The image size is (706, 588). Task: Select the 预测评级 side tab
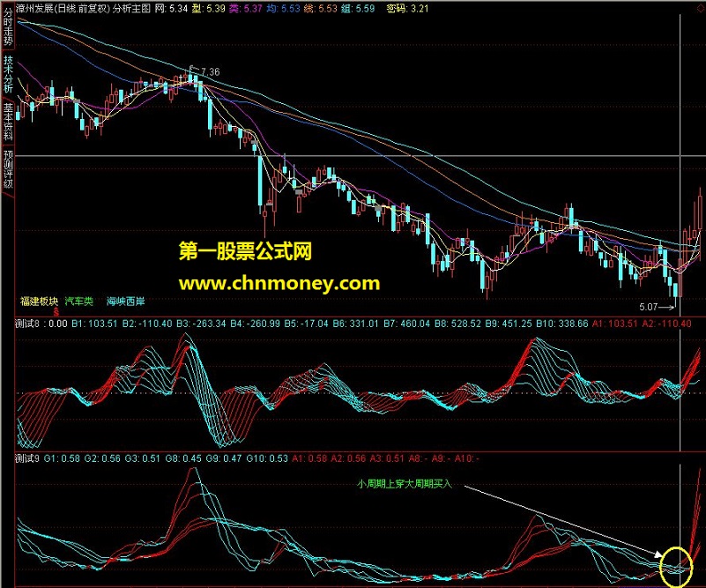(8, 169)
